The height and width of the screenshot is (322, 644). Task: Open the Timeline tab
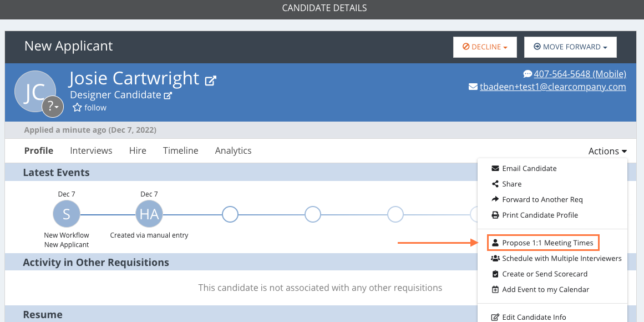(x=181, y=150)
